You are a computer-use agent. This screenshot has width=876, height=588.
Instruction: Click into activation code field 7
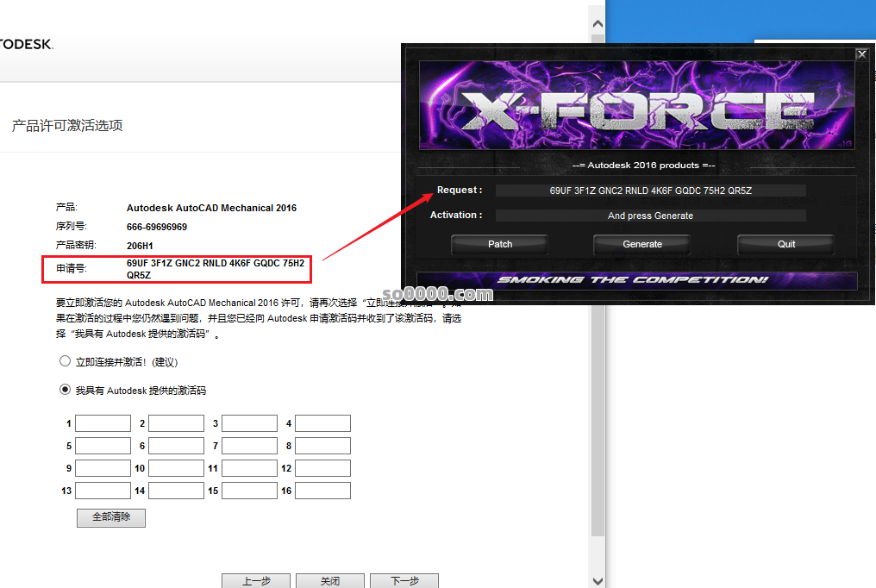coord(249,446)
